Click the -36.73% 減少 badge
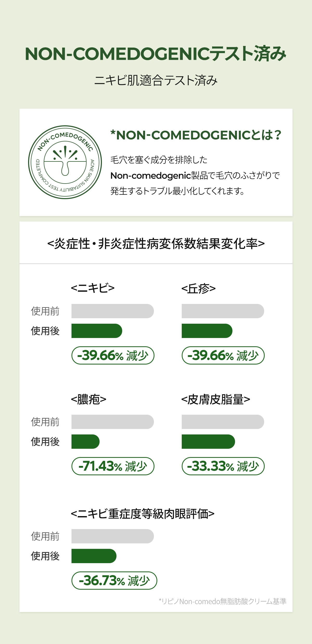Viewport: 312px width, 644px height. (114, 580)
